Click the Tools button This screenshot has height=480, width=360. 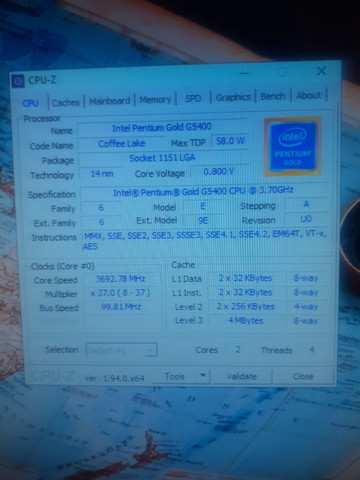[x=175, y=376]
